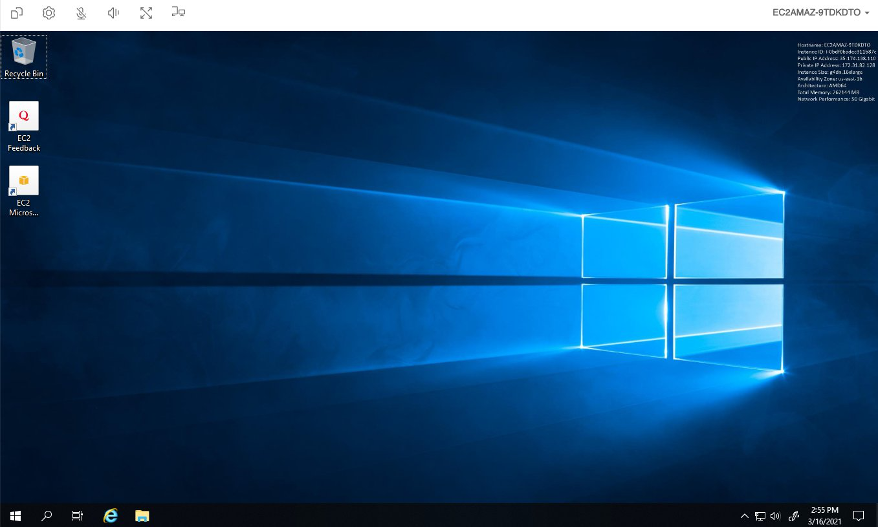Screen dimensions: 879x527
Task: Enter fullscreen using the expand arrows icon
Action: click(146, 12)
